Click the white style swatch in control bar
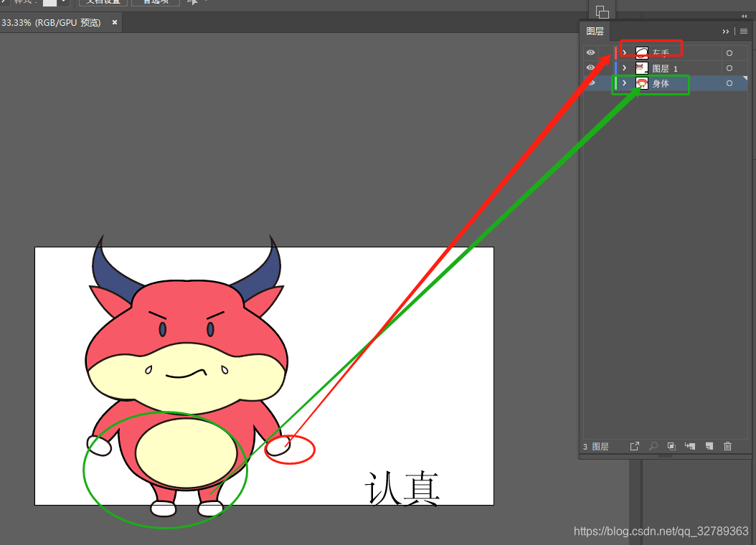Screen dimensions: 756x545 point(49,2)
